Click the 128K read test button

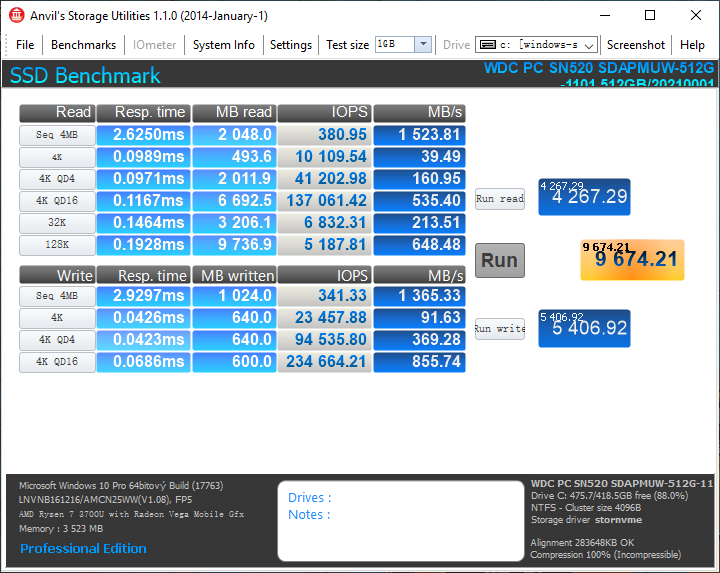57,245
